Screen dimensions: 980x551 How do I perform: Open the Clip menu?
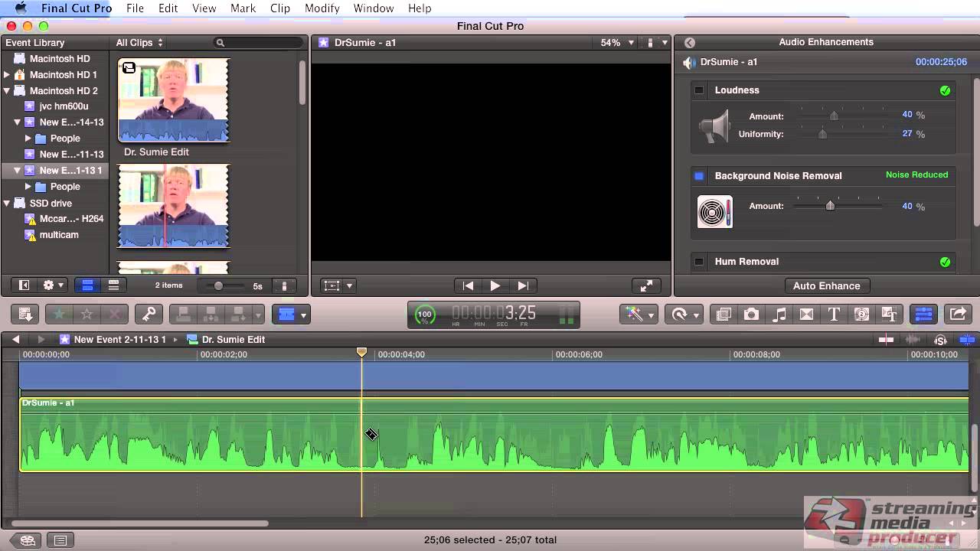tap(280, 8)
